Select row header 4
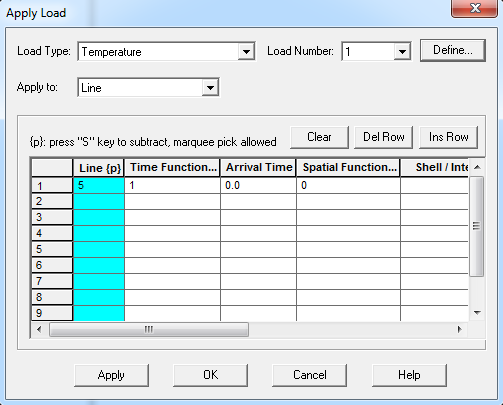 52,233
